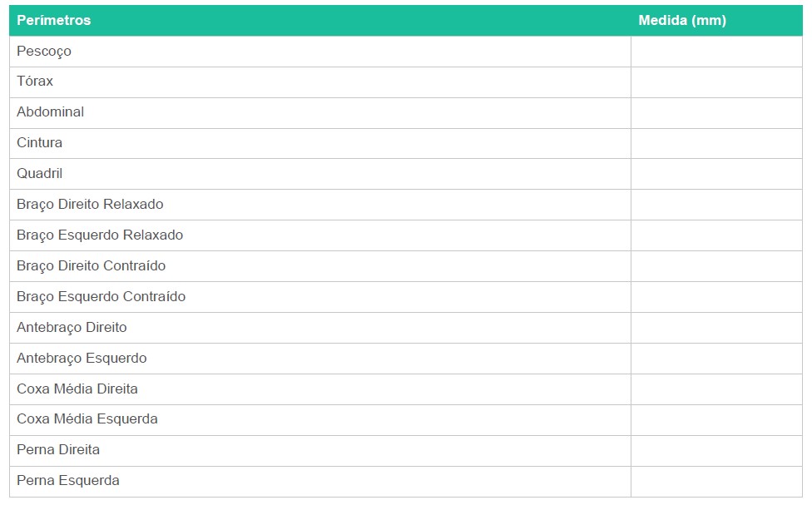Screen dimensions: 812x505
Task: Click the Quadril measurement cell
Action: tap(716, 174)
